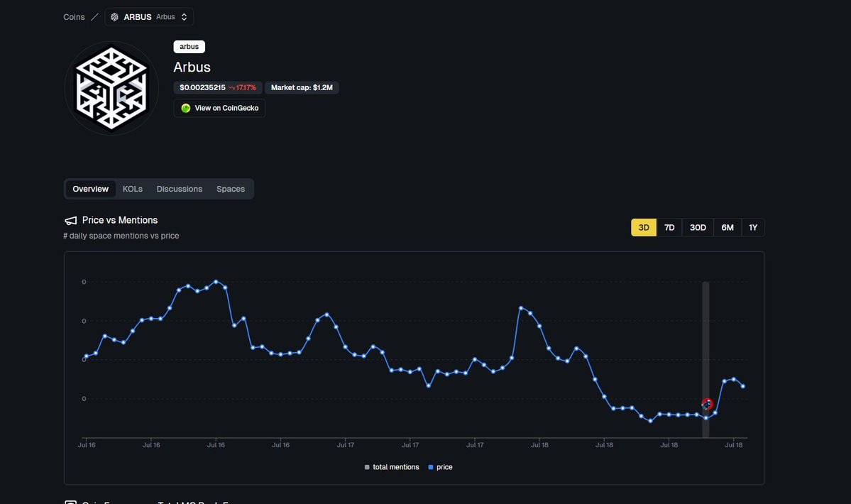This screenshot has height=504, width=851.
Task: Open the ARBUS coin selector dropdown
Action: coord(149,17)
